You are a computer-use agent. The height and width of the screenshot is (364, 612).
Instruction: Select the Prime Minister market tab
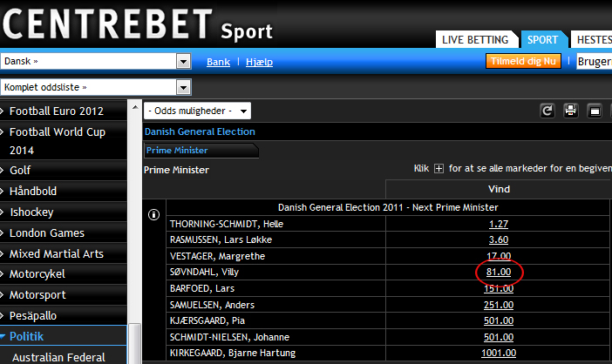(201, 151)
